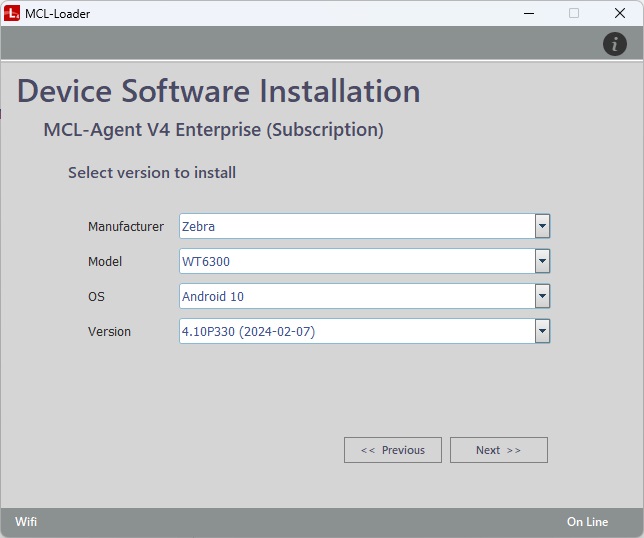Proceed with the Next button

pyautogui.click(x=499, y=450)
